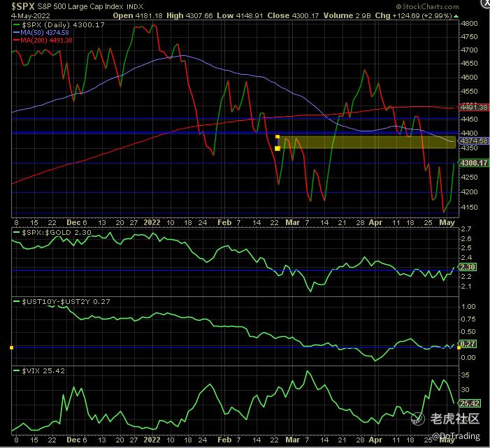490x448 pixels.
Task: Click the '$UST10Y-$UST2Y 0.27' panel label
Action: [x=62, y=302]
